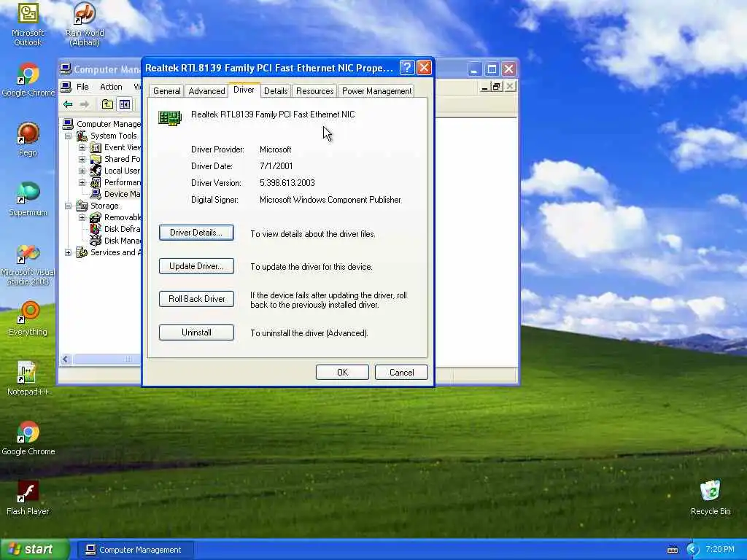Select Shared Folders in the console tree
The width and height of the screenshot is (747, 560).
pos(123,159)
